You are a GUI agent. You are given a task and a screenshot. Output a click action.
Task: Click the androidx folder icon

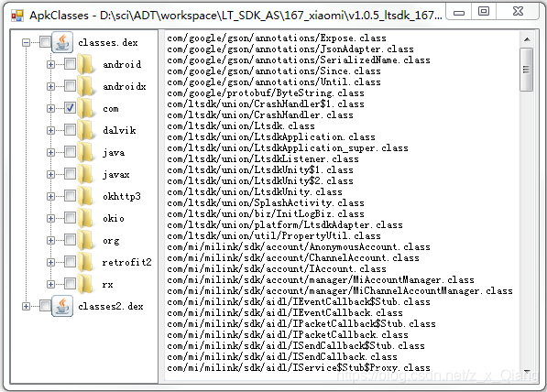[85, 86]
